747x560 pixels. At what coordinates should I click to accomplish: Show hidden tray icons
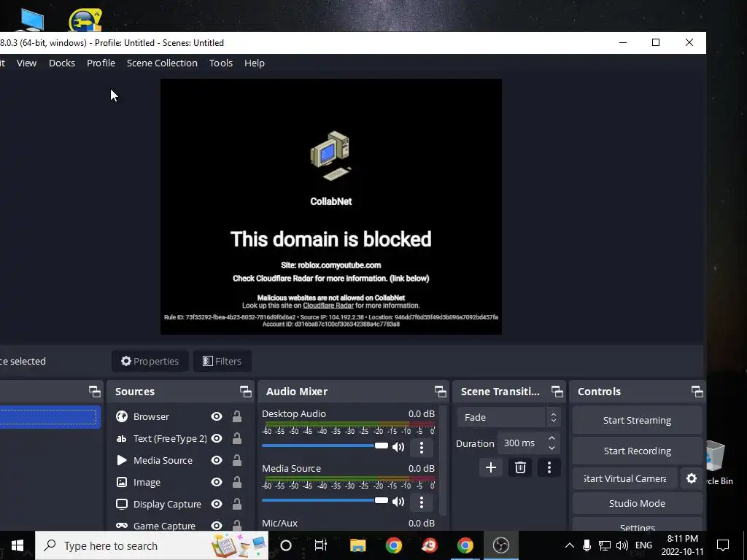click(569, 545)
